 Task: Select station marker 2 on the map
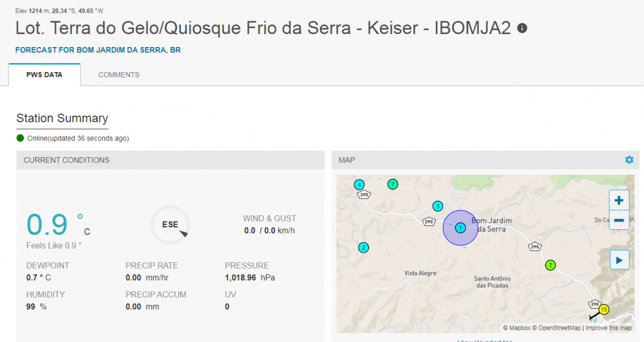pyautogui.click(x=363, y=247)
